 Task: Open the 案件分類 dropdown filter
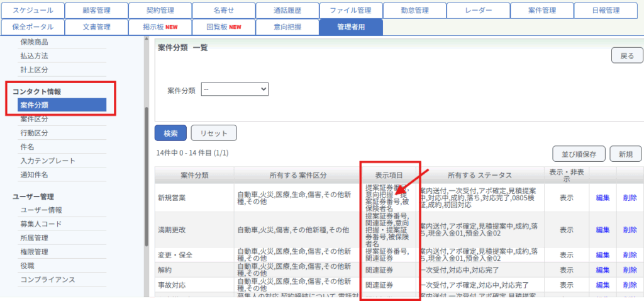[235, 90]
